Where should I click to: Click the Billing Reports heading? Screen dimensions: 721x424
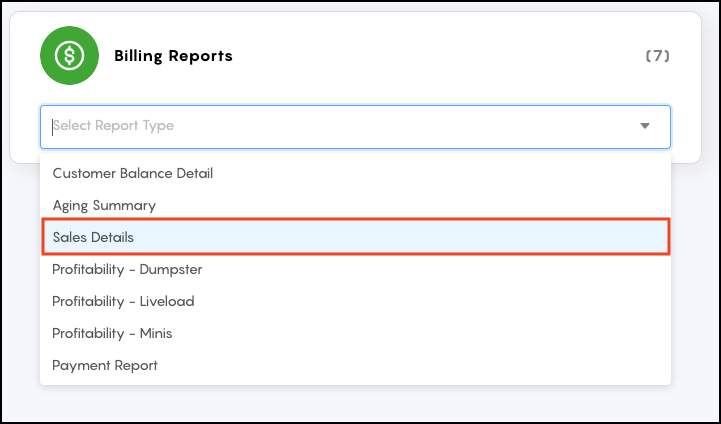click(173, 56)
